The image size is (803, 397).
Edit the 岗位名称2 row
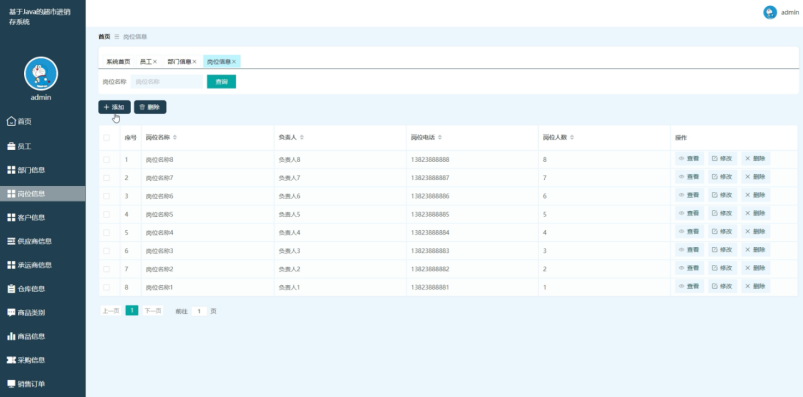(x=723, y=268)
